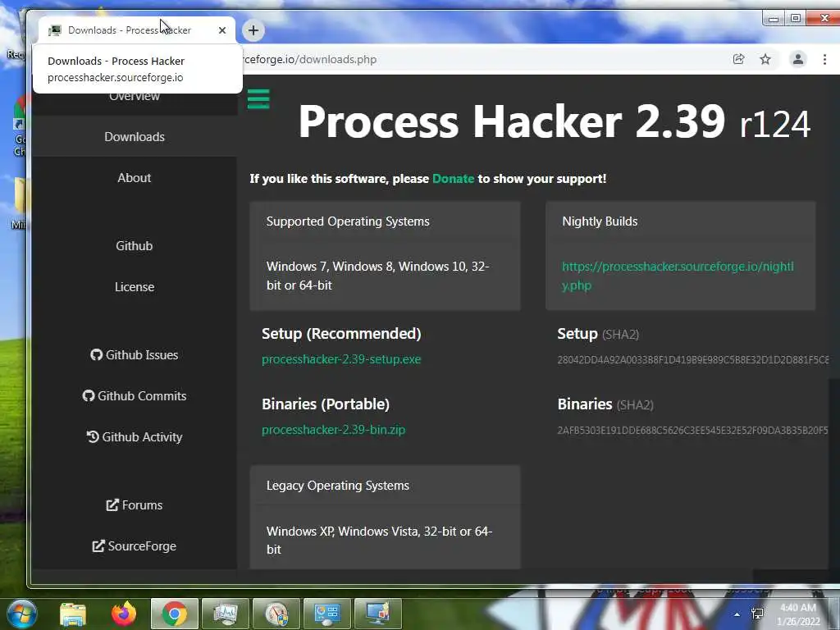
Task: Bookmark this page with the star icon
Action: pos(765,59)
